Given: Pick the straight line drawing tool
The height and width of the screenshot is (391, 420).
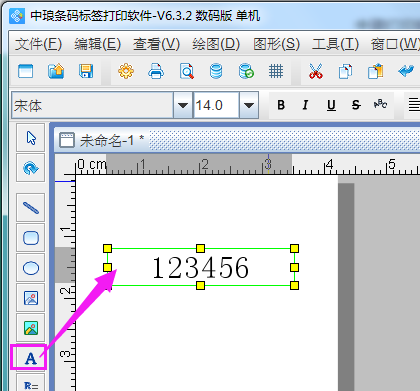Looking at the screenshot, I should pyautogui.click(x=31, y=208).
